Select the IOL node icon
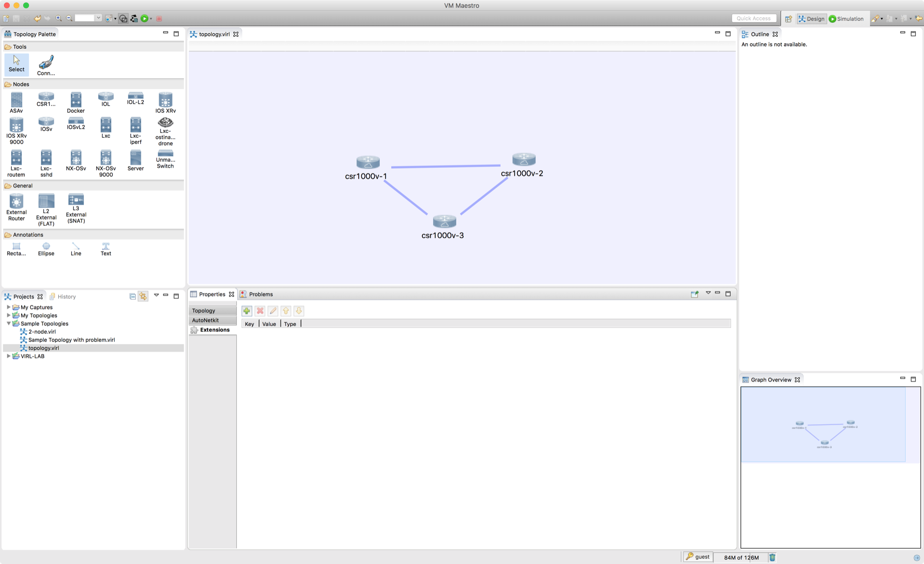This screenshot has height=564, width=924. (106, 100)
